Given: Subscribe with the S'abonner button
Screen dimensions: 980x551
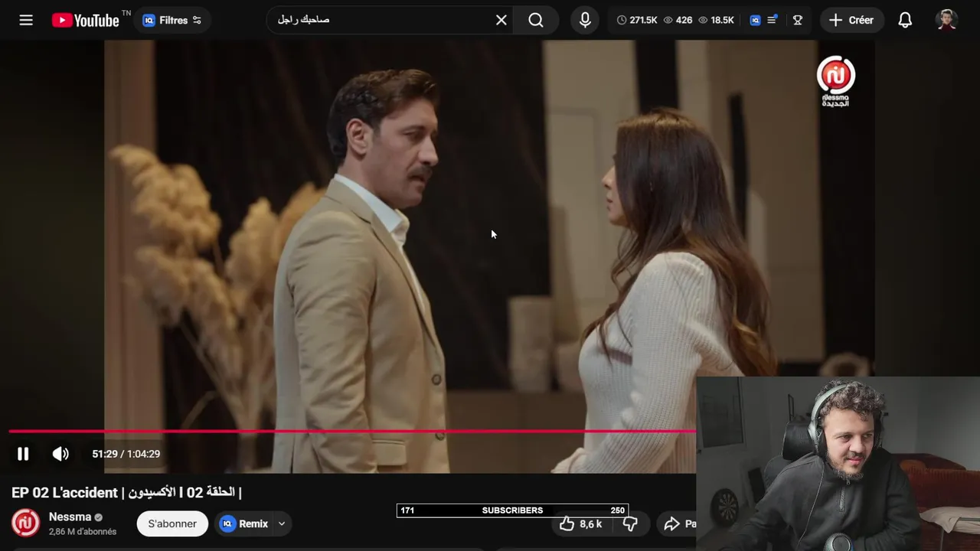Looking at the screenshot, I should pos(172,523).
